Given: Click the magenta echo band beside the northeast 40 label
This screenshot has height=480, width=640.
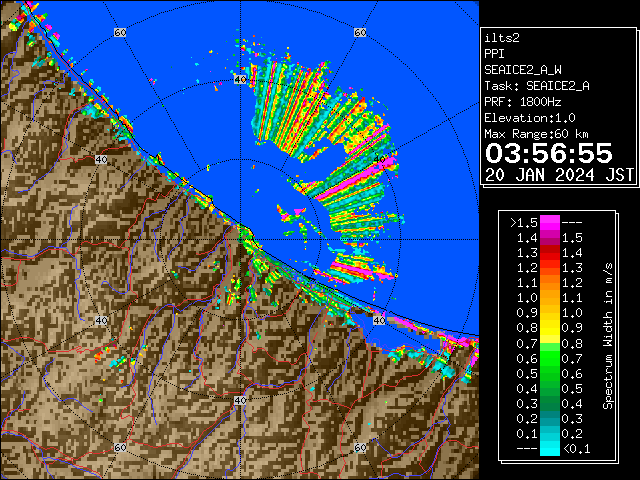Looking at the screenshot, I should coord(355,180).
